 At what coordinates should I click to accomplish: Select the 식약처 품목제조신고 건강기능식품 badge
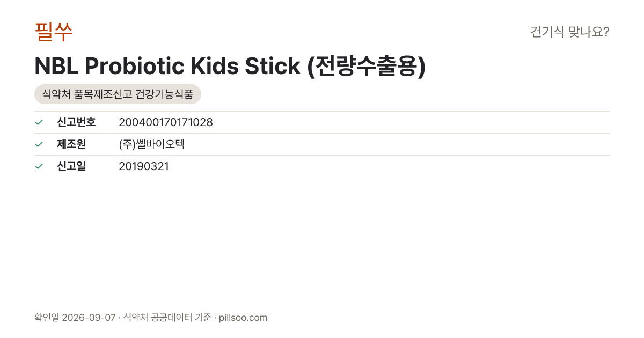tap(118, 94)
